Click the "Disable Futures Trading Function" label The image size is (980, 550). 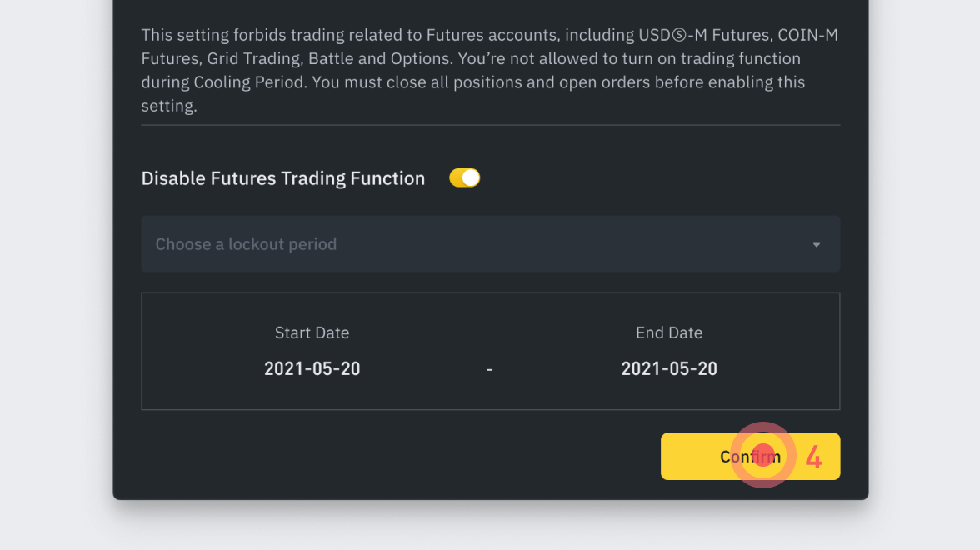pos(282,178)
